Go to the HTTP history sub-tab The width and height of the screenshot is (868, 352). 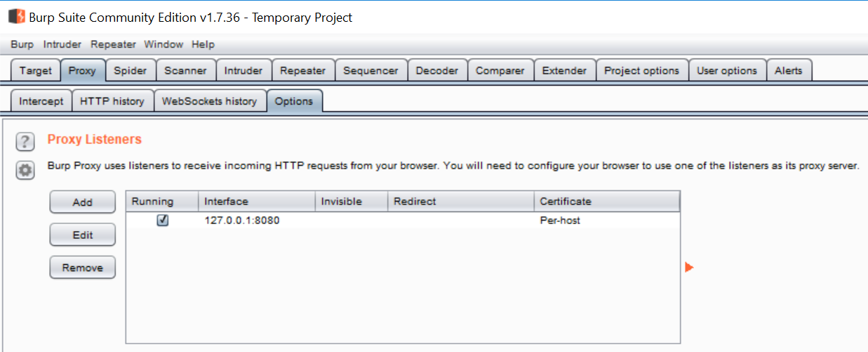[x=112, y=101]
